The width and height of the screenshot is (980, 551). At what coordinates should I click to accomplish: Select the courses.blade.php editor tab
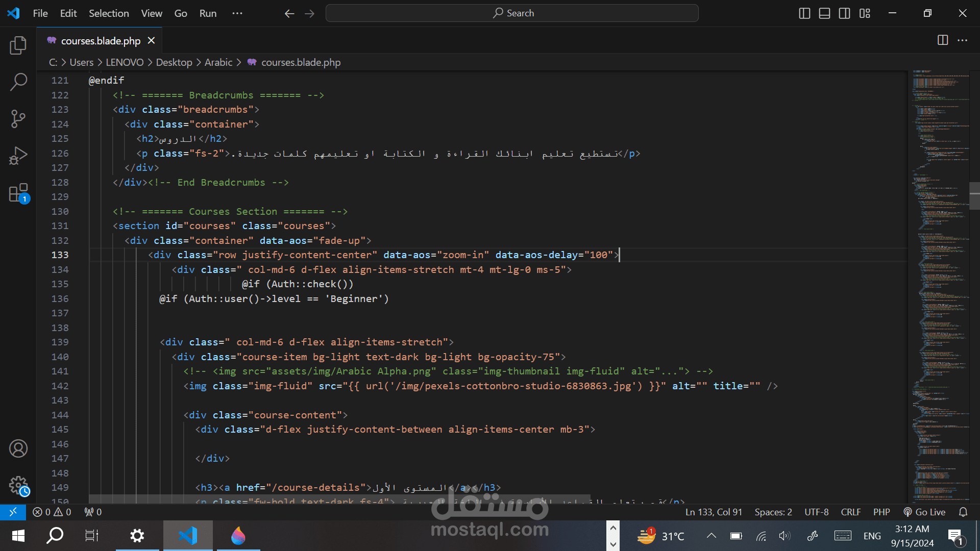(x=100, y=41)
